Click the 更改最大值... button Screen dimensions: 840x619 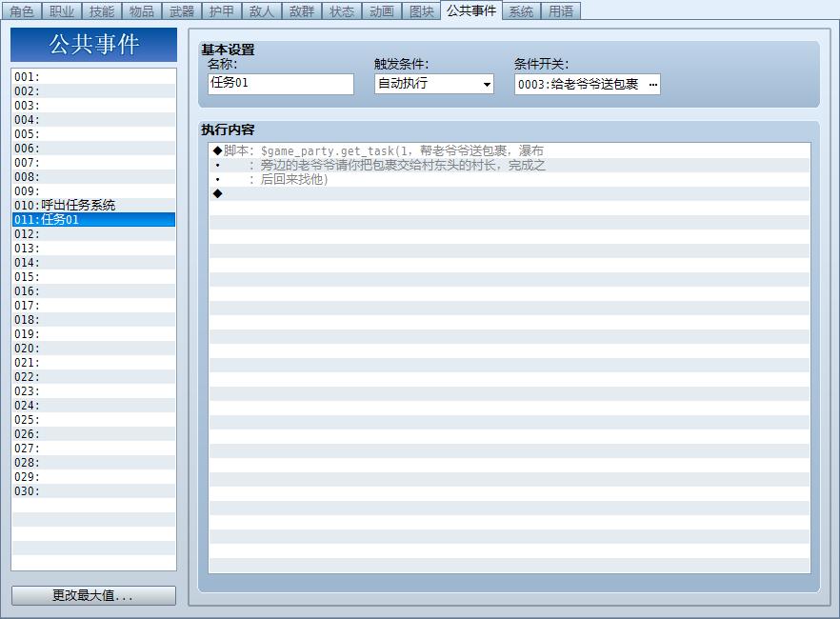[x=93, y=595]
